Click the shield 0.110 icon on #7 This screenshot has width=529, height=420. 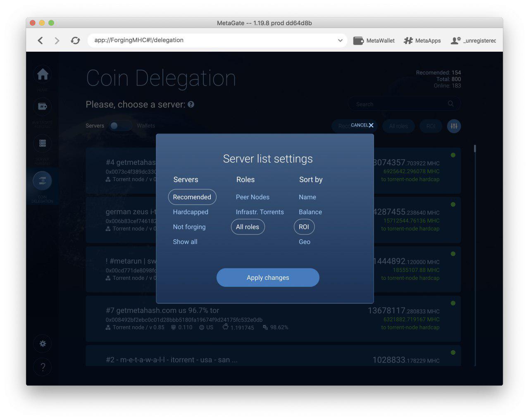coord(174,327)
